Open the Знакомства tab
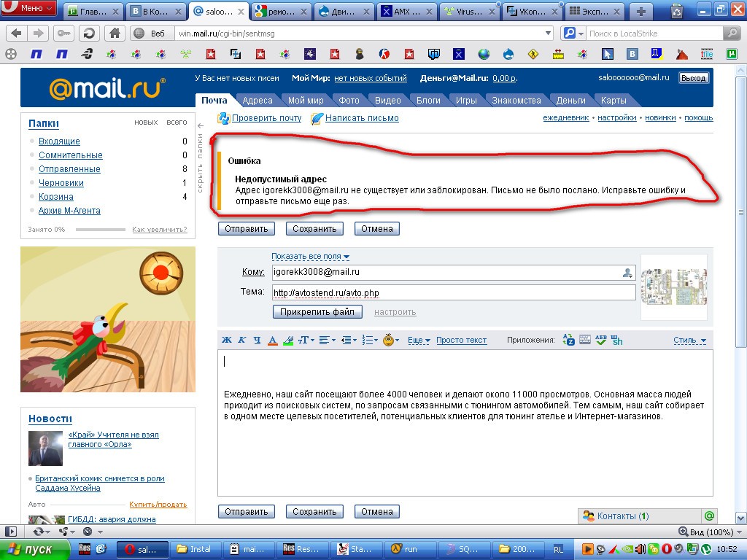The width and height of the screenshot is (747, 560). pyautogui.click(x=516, y=100)
